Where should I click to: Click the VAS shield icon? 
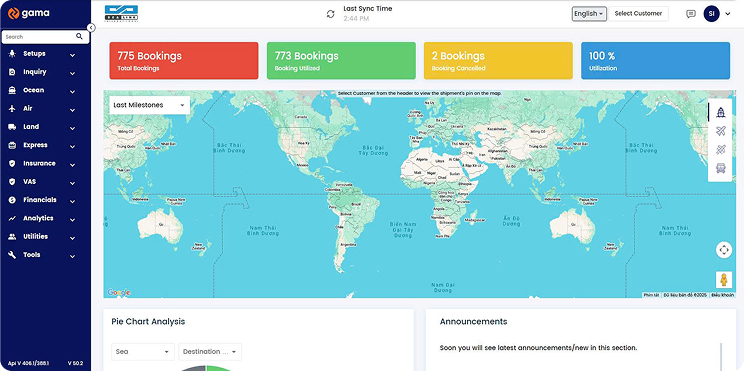point(12,182)
